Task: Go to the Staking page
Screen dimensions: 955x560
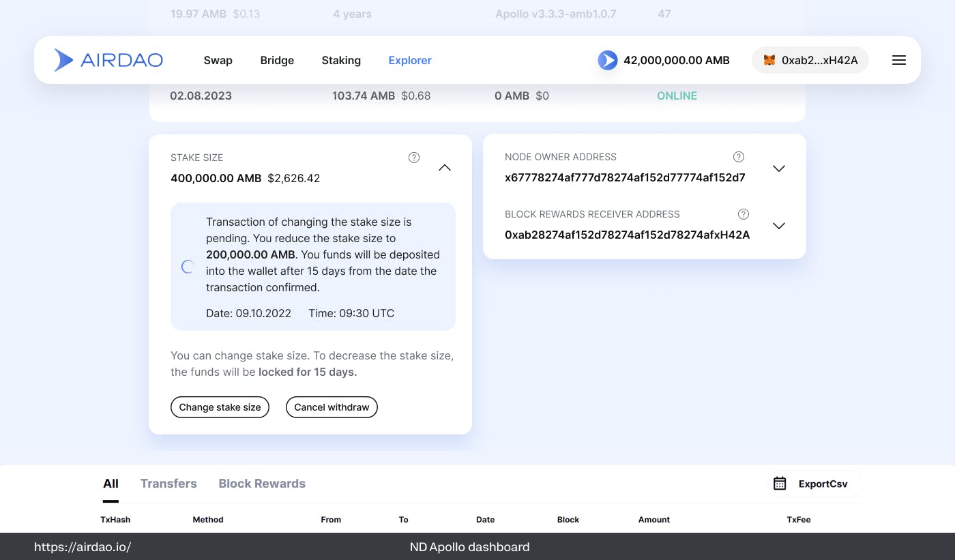Action: [341, 60]
